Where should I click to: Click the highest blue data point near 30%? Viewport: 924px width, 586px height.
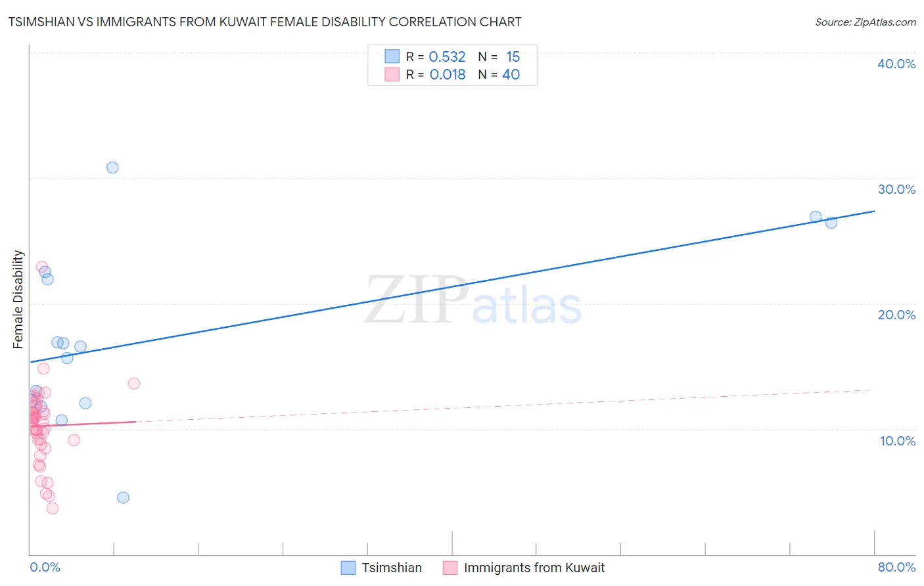pos(112,168)
